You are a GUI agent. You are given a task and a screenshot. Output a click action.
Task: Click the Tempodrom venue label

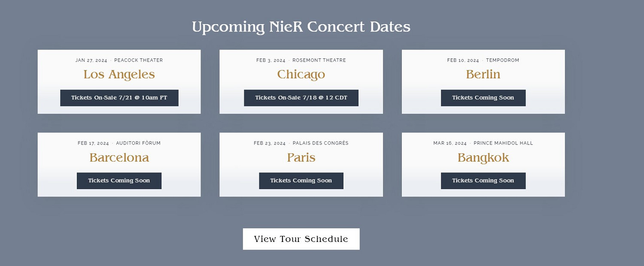[502, 61]
